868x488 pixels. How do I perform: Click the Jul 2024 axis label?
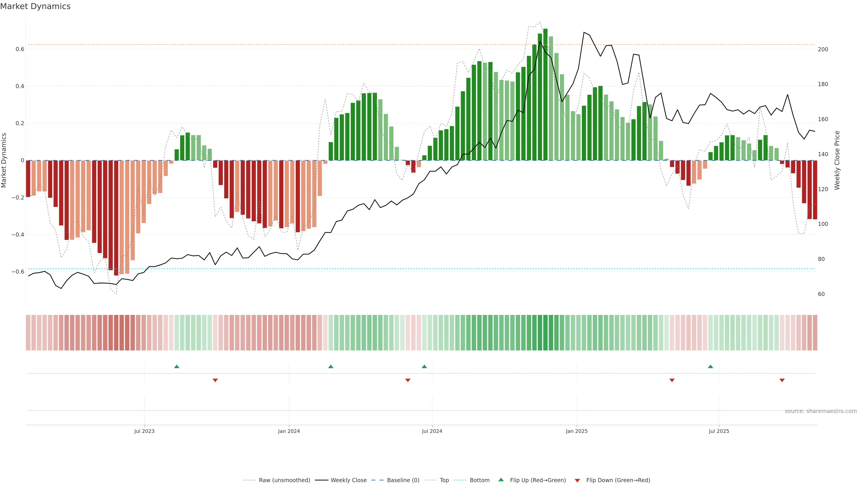[432, 431]
